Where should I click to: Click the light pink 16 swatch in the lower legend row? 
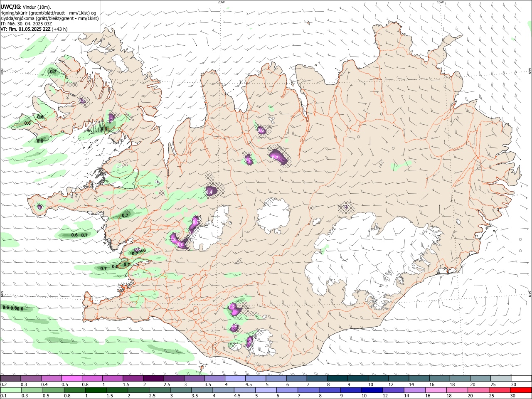coord(436,390)
